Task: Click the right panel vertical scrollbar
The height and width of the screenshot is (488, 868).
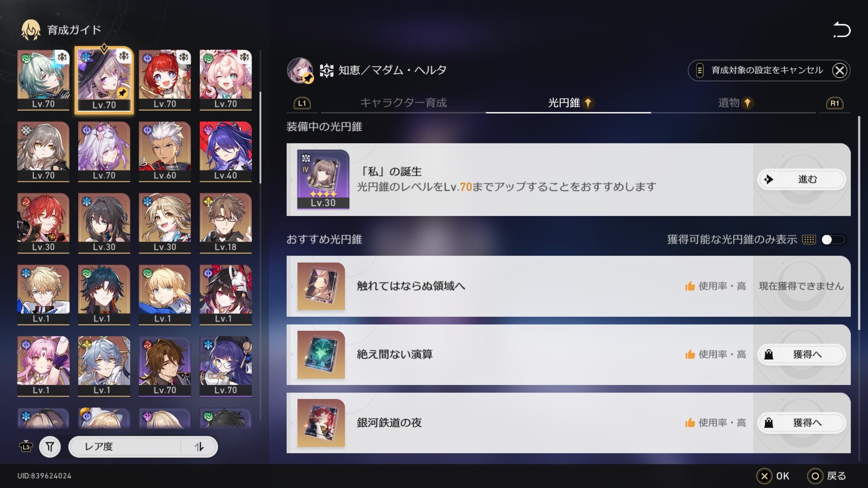Action: click(x=859, y=223)
